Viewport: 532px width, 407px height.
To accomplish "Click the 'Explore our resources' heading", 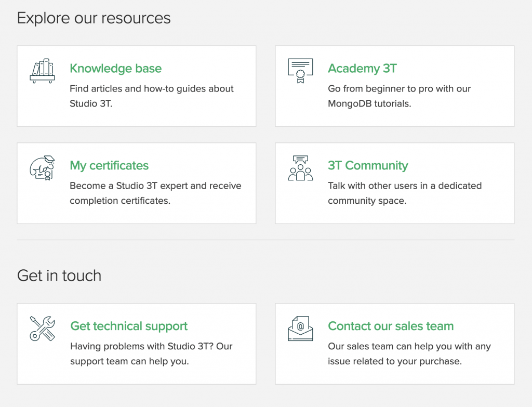I will point(94,18).
